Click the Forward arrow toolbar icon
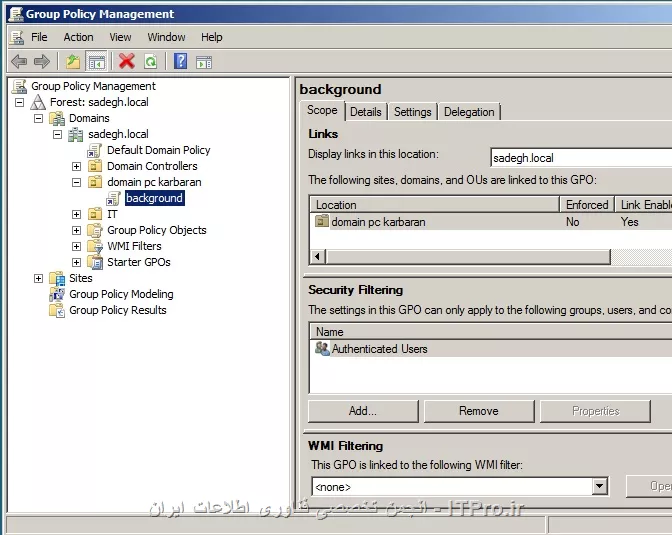 [42, 61]
